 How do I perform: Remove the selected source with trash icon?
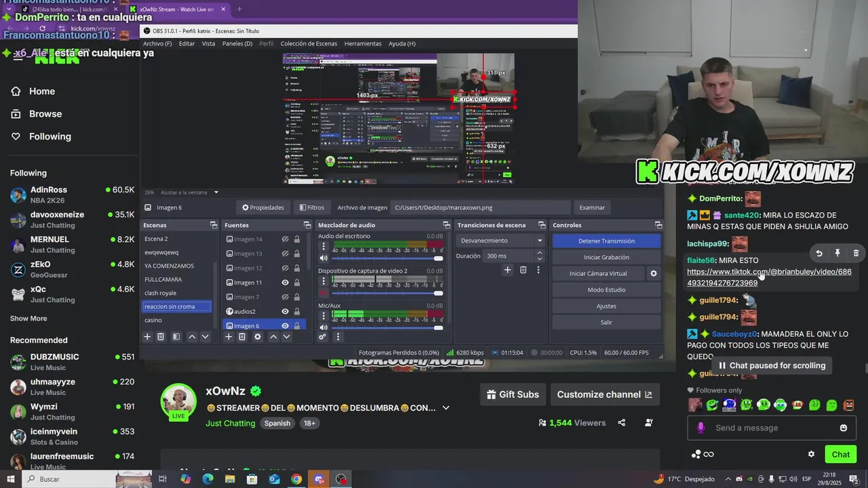242,337
